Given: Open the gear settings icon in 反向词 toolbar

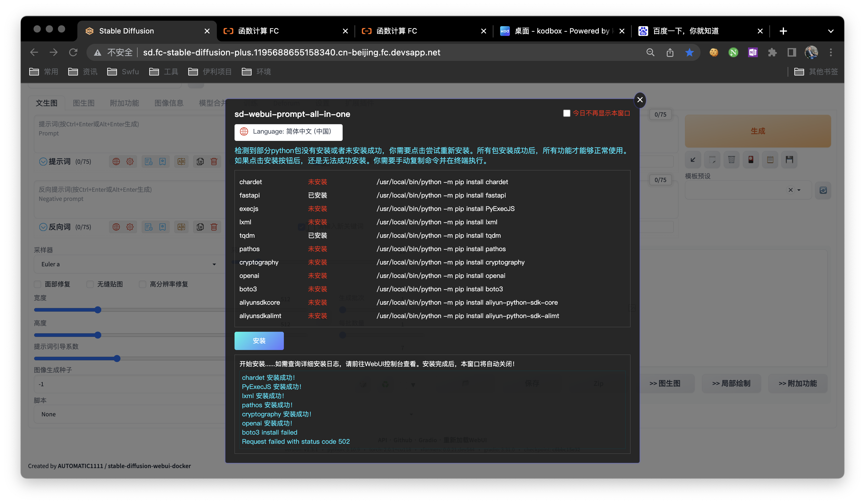Looking at the screenshot, I should (x=130, y=227).
